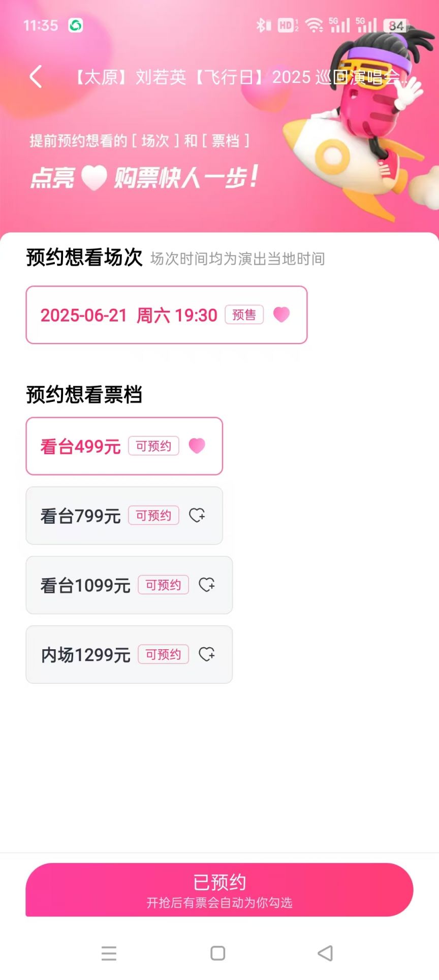Select the 2025-06-21 周六 19:30 session
Screen dimensions: 439x980
[129, 315]
